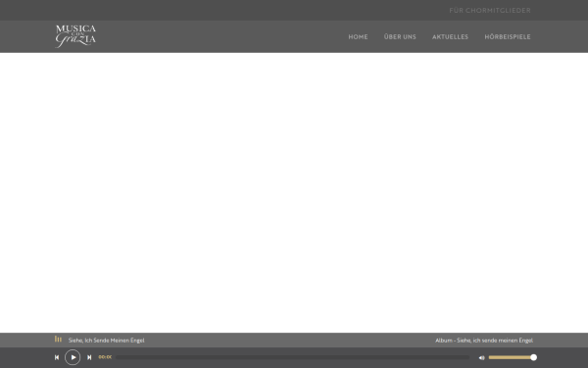The width and height of the screenshot is (588, 368).
Task: Go to the Home menu item
Action: click(x=358, y=37)
